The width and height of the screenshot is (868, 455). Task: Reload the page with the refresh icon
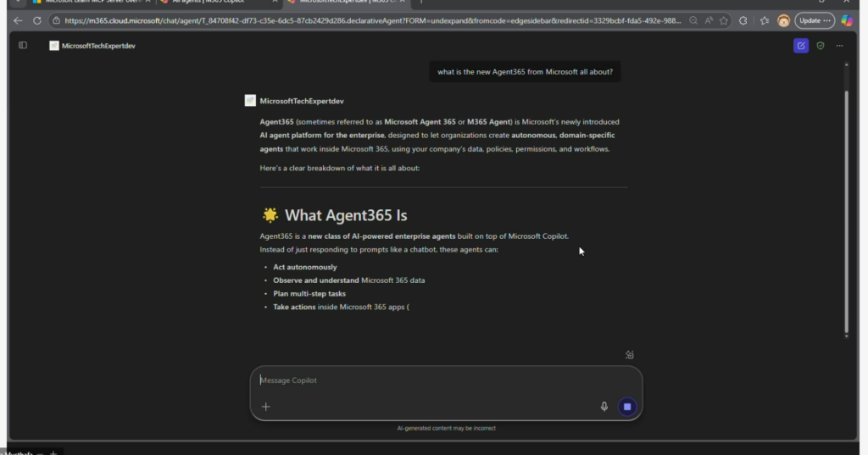click(x=37, y=20)
